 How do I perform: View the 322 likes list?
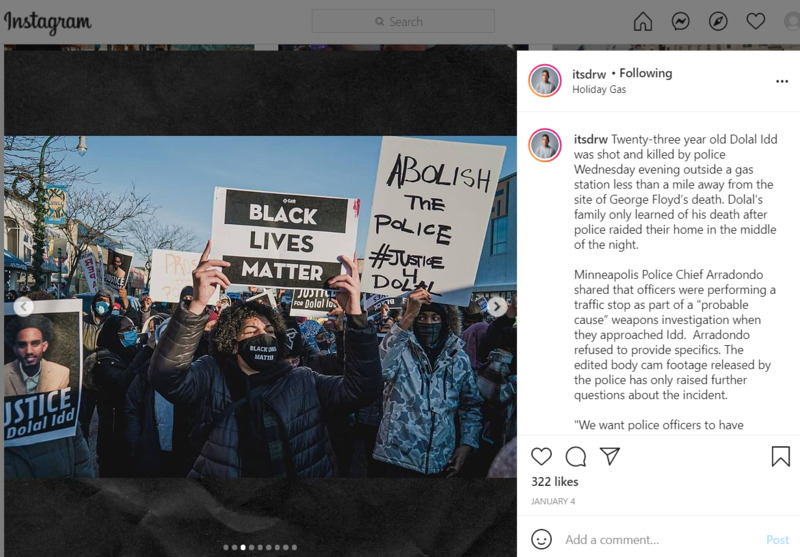click(555, 482)
